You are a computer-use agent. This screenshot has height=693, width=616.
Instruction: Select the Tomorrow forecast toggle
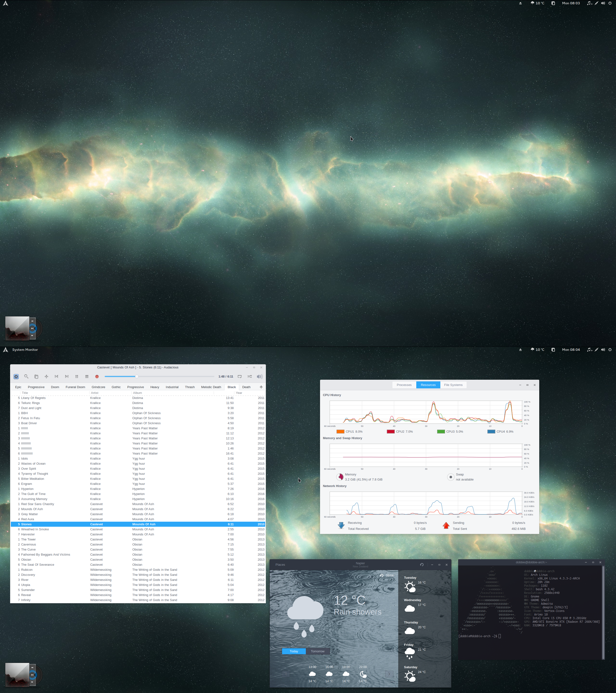(x=318, y=651)
